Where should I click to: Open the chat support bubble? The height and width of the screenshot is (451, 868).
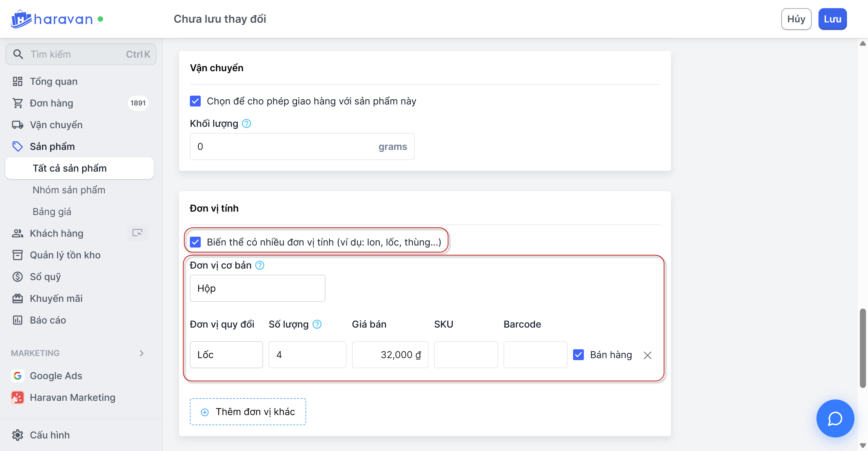click(835, 418)
